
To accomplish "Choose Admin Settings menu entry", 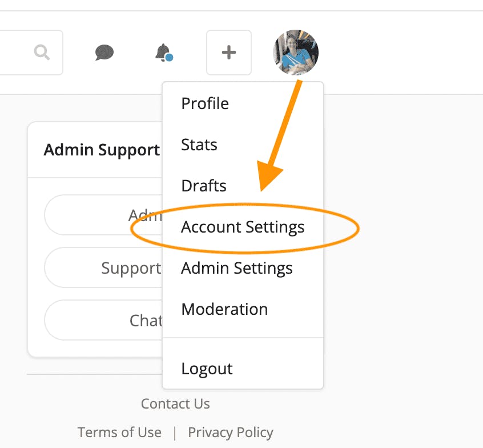I will click(x=236, y=268).
